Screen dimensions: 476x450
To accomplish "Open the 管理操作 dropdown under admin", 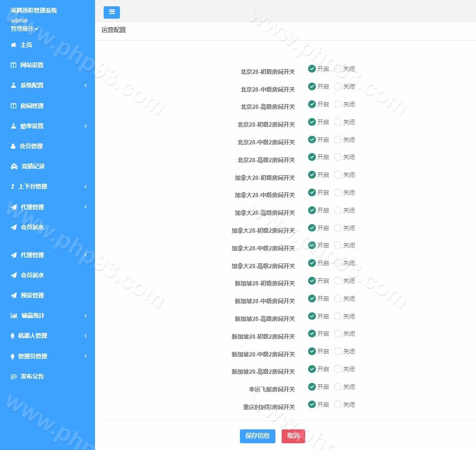I will pos(24,29).
